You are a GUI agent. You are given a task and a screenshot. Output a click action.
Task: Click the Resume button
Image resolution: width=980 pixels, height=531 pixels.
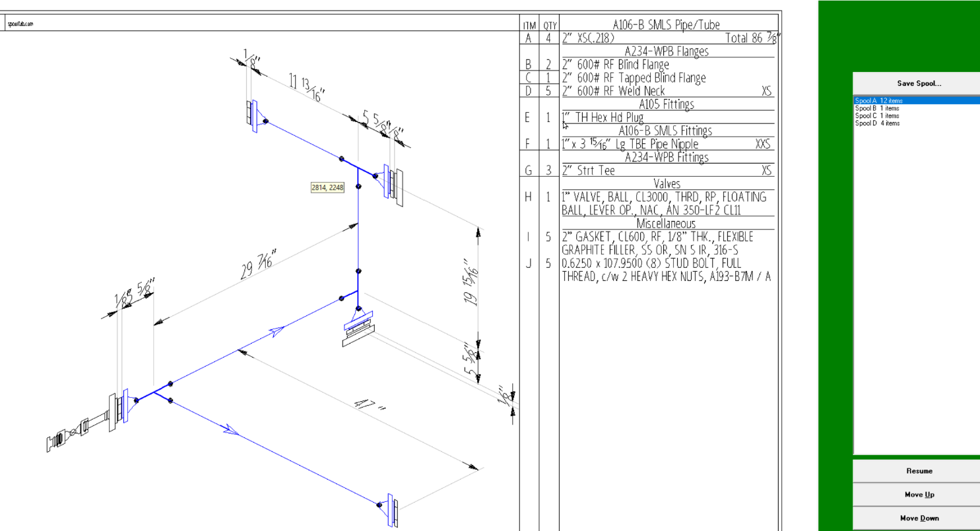(x=919, y=471)
